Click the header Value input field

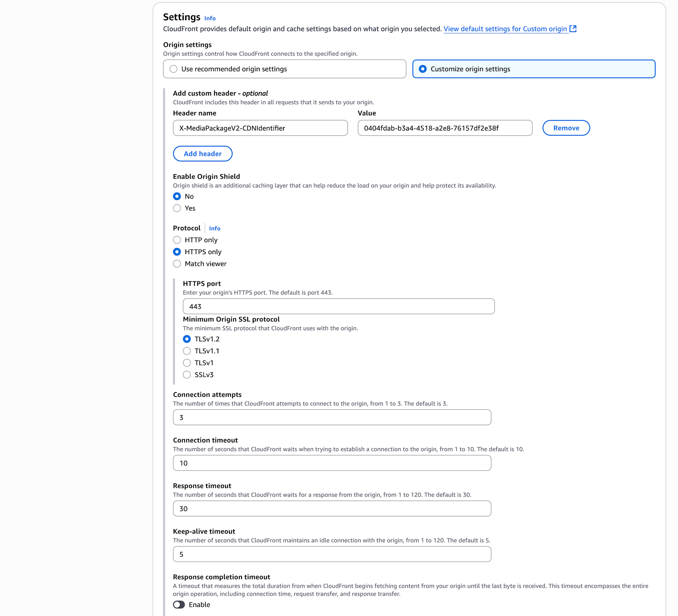[444, 128]
